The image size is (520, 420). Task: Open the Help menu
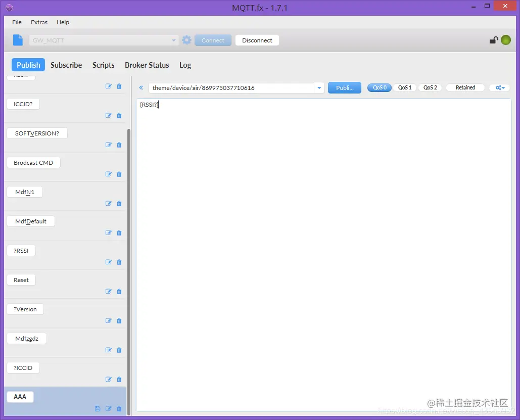[x=63, y=22]
